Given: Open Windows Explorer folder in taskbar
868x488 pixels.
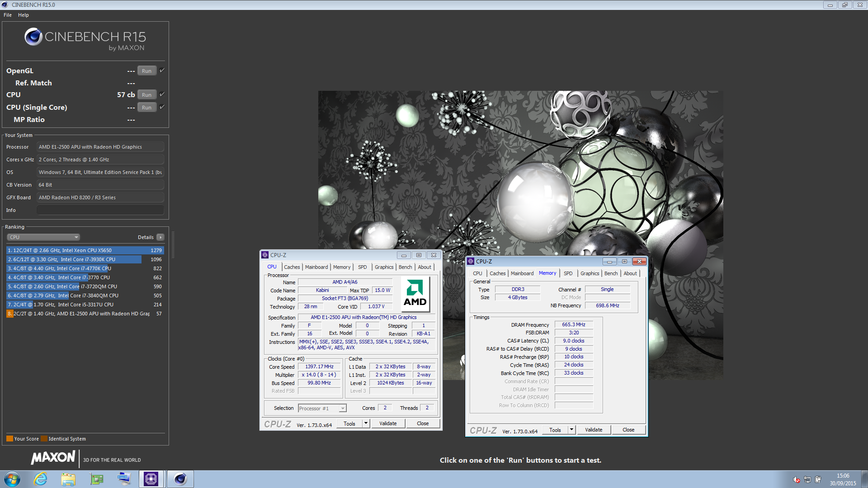Looking at the screenshot, I should pyautogui.click(x=68, y=479).
